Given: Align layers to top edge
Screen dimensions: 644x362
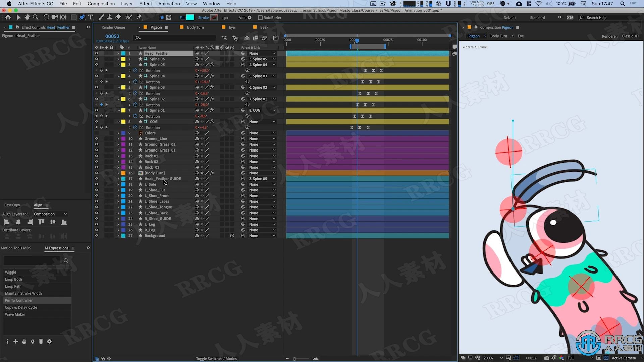Looking at the screenshot, I should [41, 222].
